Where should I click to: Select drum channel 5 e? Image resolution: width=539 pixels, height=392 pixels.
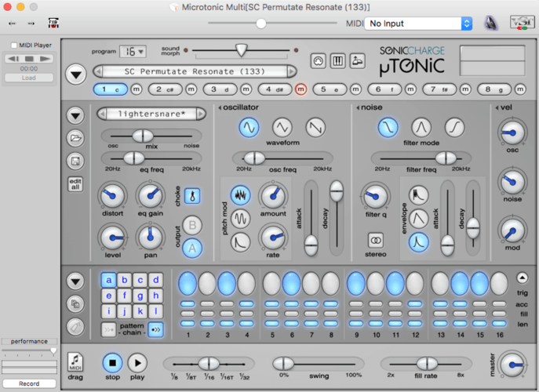[x=330, y=89]
